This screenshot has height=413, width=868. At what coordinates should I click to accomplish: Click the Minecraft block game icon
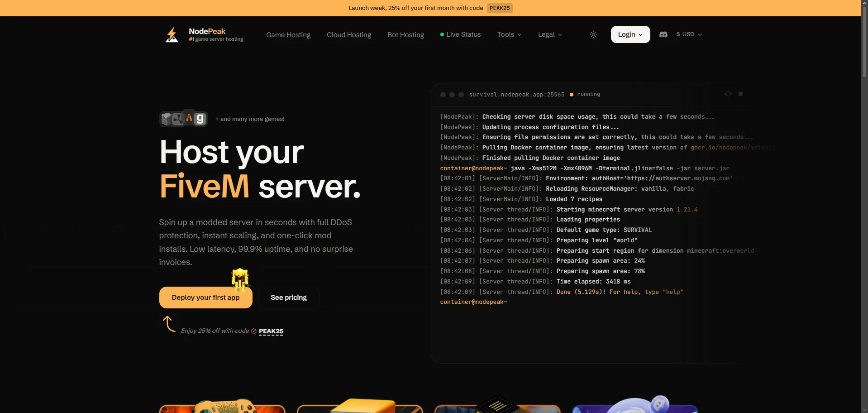coord(166,119)
